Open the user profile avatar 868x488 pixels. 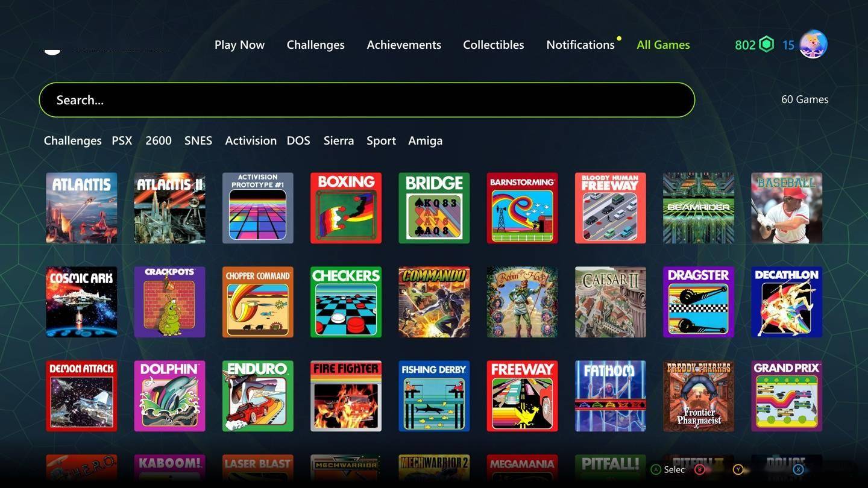click(x=813, y=44)
